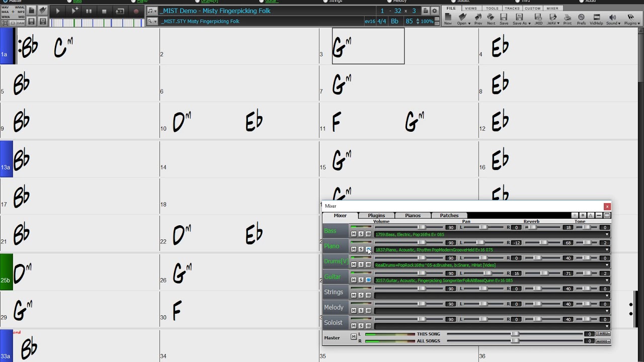Solo the Melody track
Image resolution: width=644 pixels, height=362 pixels.
361,311
